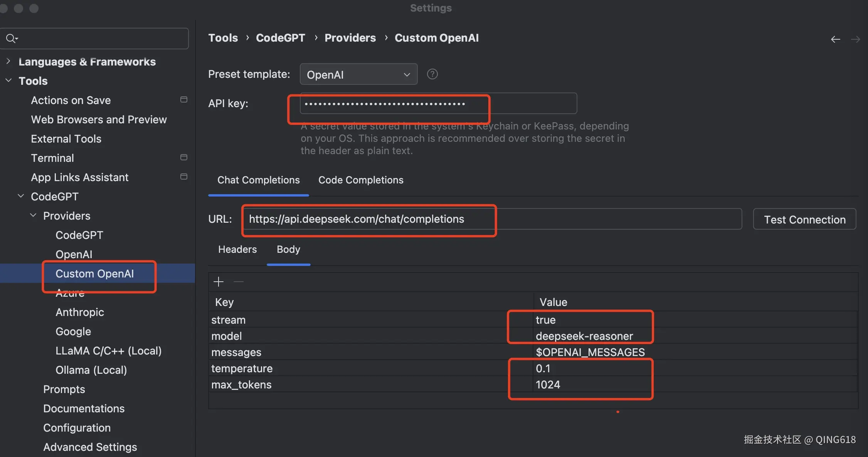Screen dimensions: 868x457
Task: Click the Test Connection button
Action: click(x=804, y=219)
